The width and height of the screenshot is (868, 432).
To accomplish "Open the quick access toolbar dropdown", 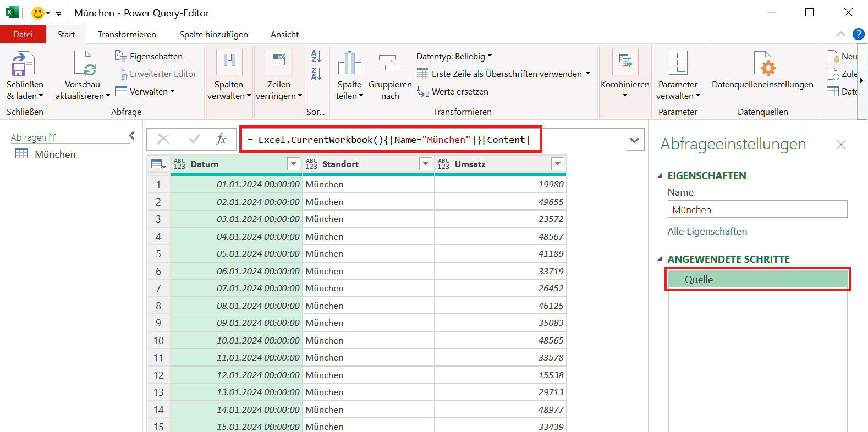I will (58, 14).
